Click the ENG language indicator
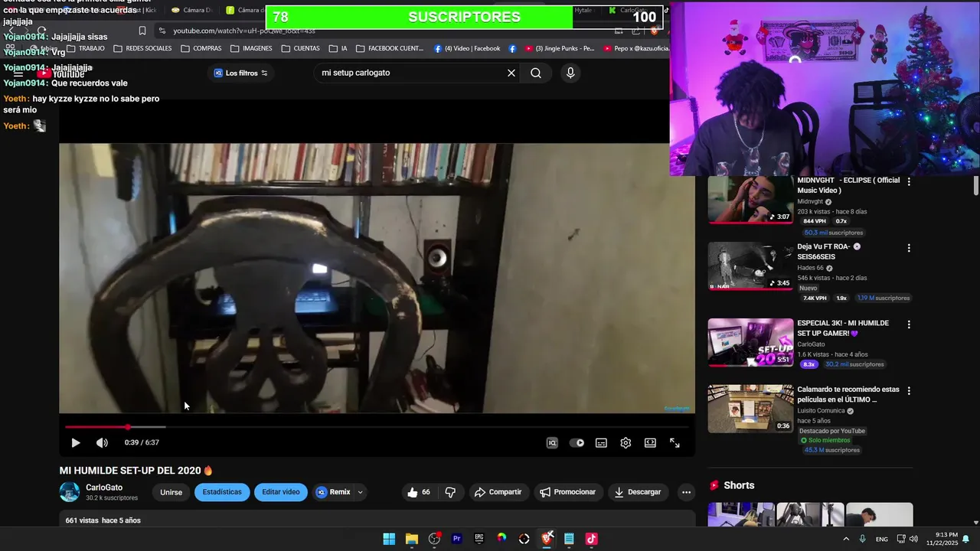The width and height of the screenshot is (980, 551). tap(882, 539)
